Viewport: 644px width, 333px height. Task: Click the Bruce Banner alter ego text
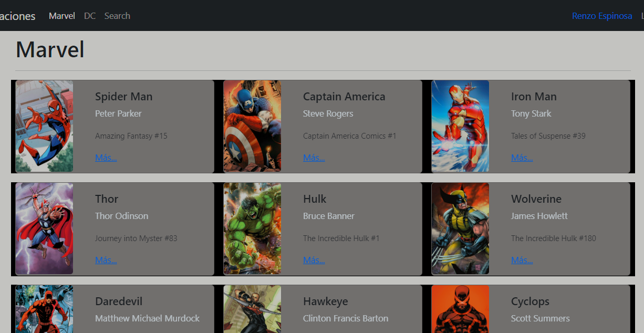pos(329,216)
